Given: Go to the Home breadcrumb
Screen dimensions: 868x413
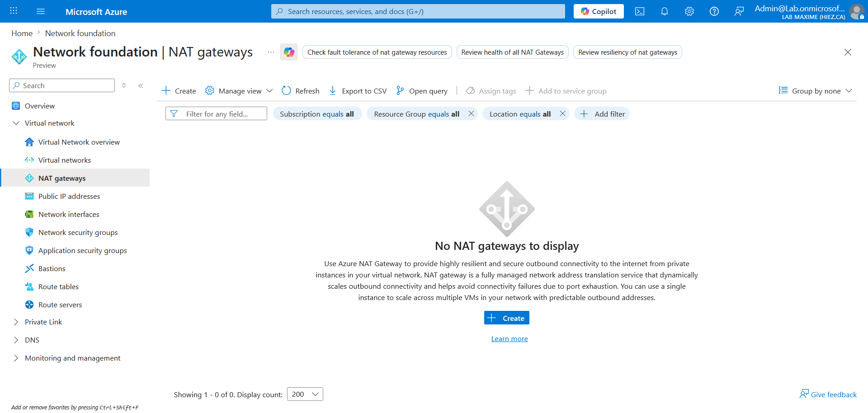Looking at the screenshot, I should pyautogui.click(x=22, y=33).
